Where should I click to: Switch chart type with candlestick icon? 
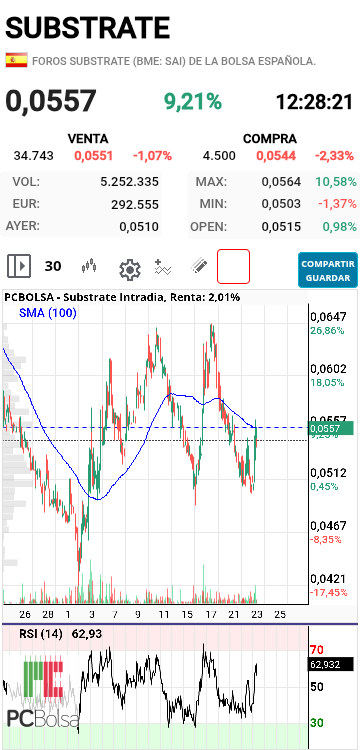click(89, 266)
